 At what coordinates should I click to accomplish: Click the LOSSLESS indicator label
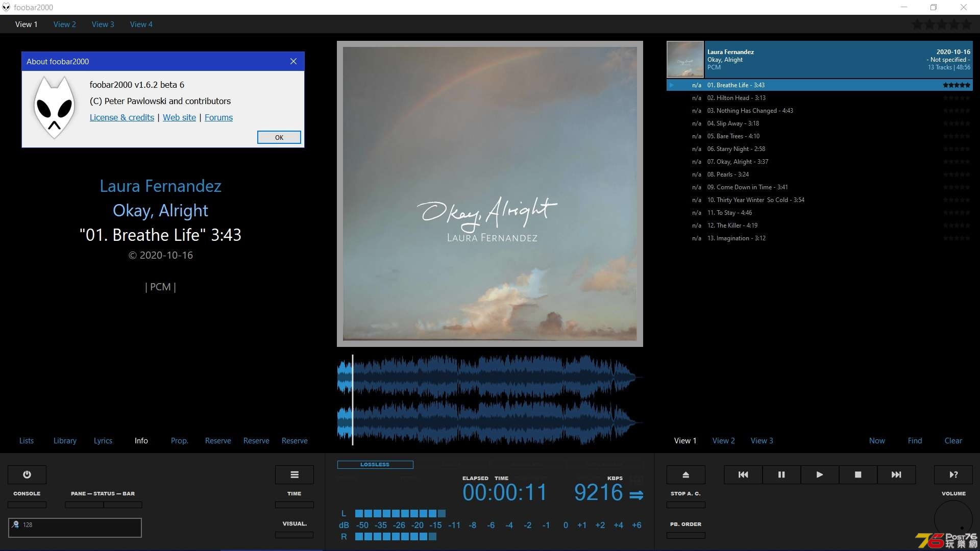pyautogui.click(x=375, y=465)
